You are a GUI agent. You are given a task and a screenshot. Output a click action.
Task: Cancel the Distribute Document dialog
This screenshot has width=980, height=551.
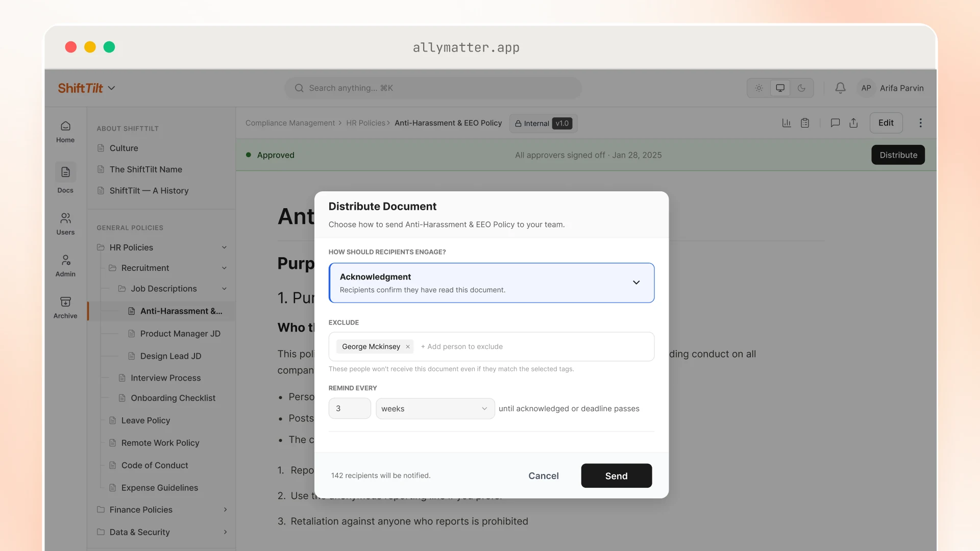[x=543, y=475]
